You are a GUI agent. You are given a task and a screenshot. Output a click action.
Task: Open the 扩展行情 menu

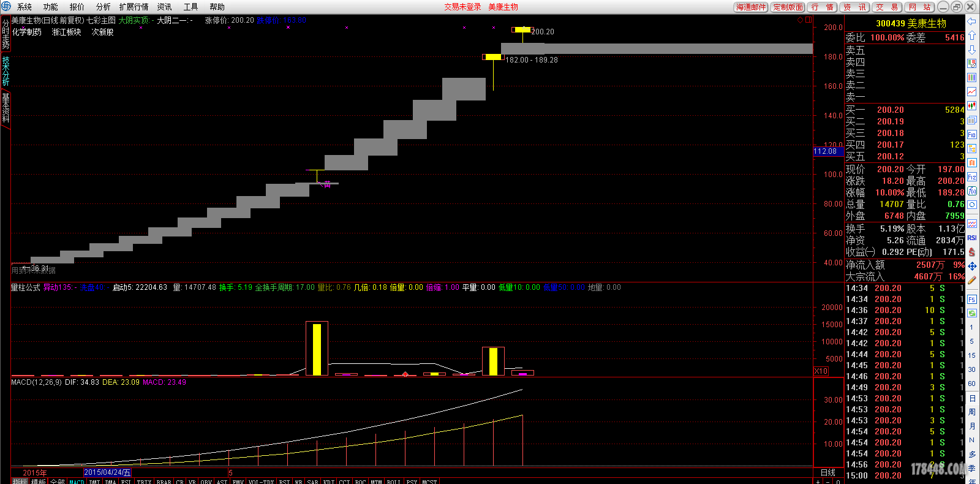click(134, 7)
